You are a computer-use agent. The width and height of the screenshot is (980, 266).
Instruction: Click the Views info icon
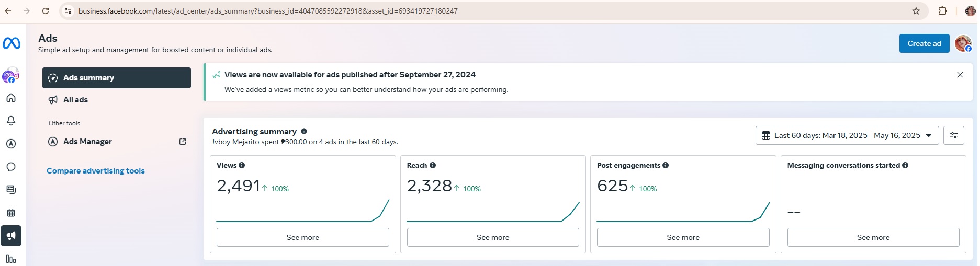tap(242, 165)
